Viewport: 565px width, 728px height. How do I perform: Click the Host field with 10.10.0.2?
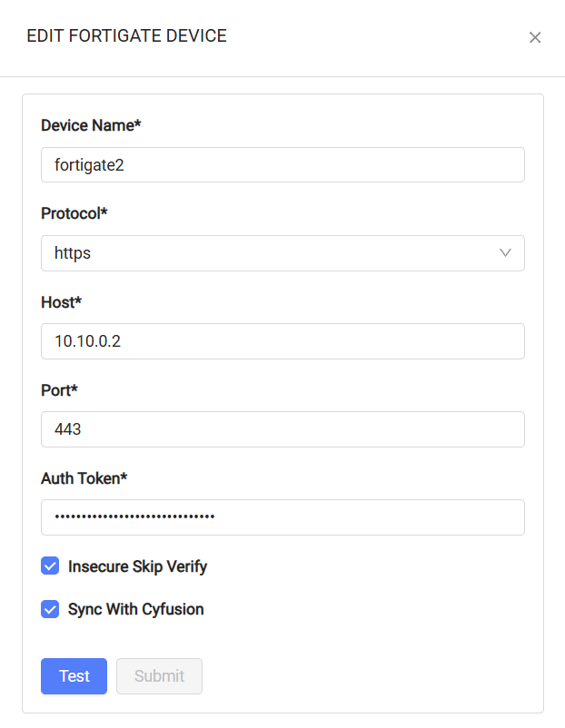[x=282, y=341]
